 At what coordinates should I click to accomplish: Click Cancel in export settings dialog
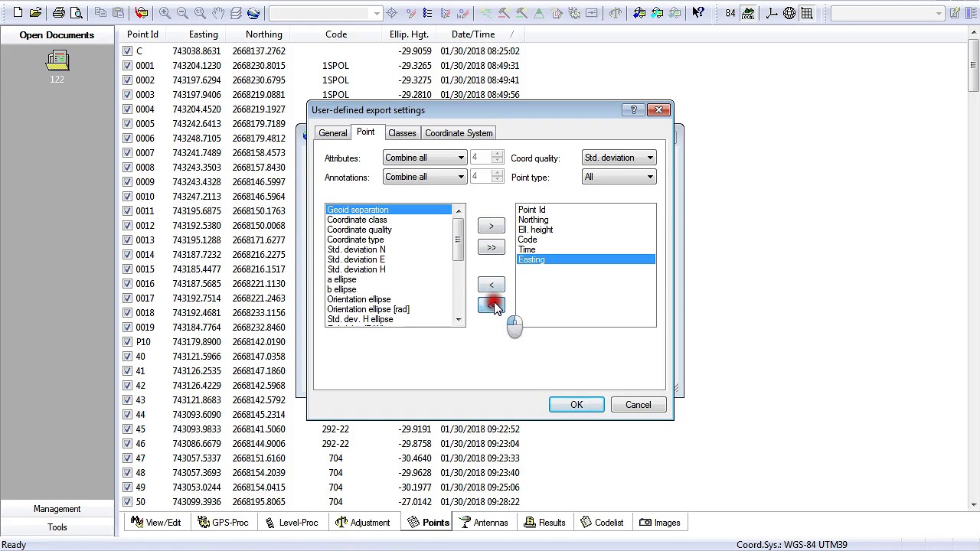[639, 405]
